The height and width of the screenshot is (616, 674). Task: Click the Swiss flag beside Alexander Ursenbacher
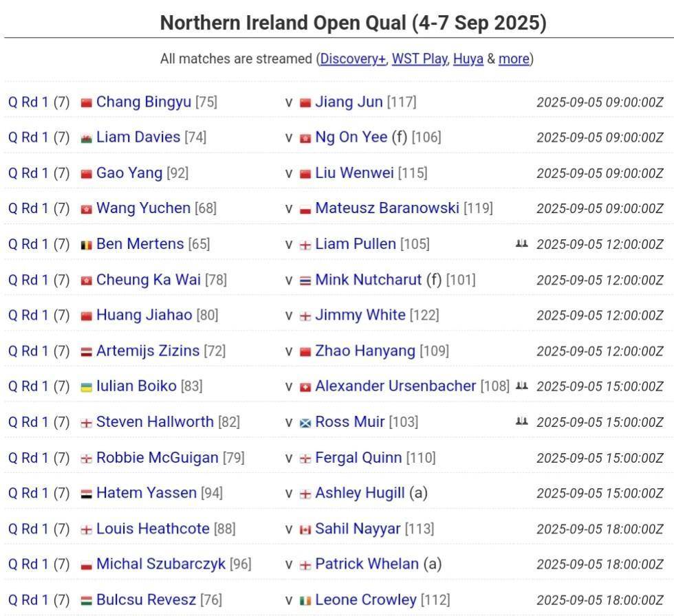click(305, 387)
